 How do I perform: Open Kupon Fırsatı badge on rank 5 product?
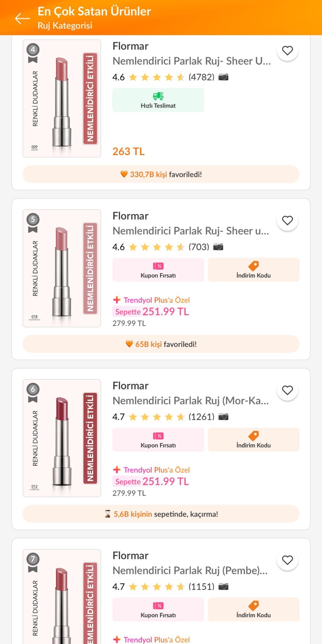click(158, 270)
